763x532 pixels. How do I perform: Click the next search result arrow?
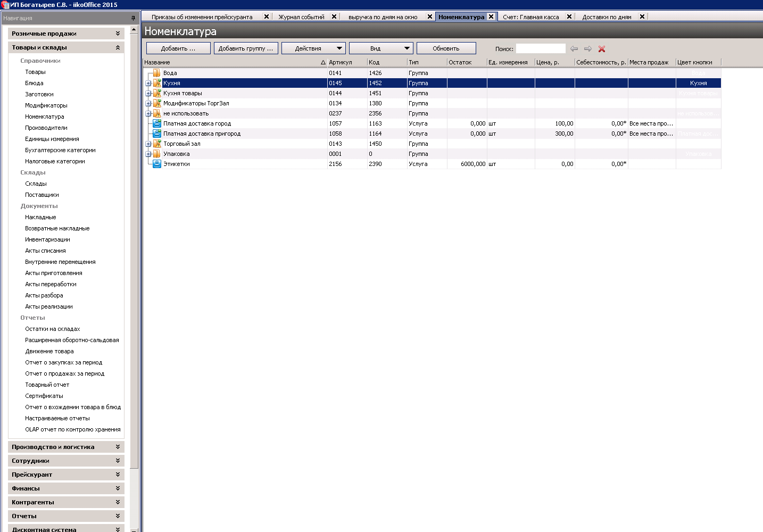coord(587,49)
